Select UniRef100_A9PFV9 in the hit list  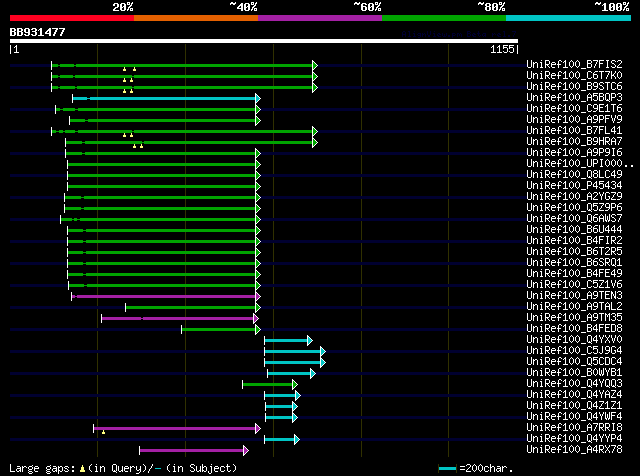pos(574,120)
